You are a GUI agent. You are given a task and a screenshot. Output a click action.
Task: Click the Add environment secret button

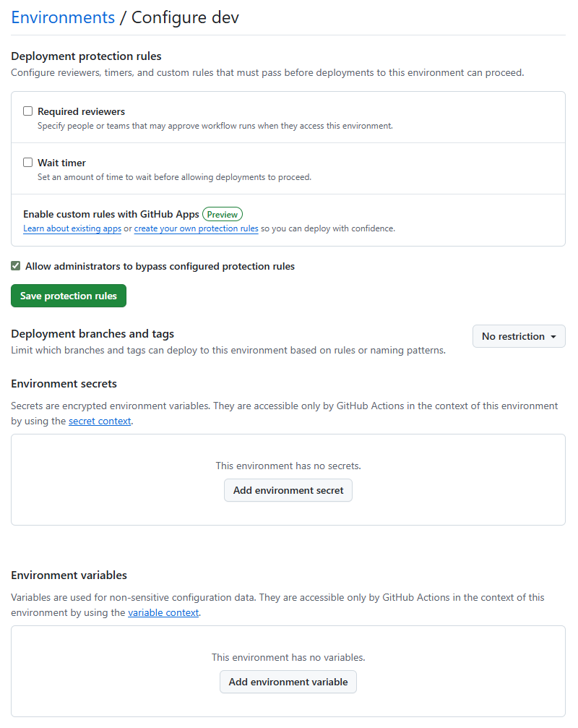coord(288,490)
